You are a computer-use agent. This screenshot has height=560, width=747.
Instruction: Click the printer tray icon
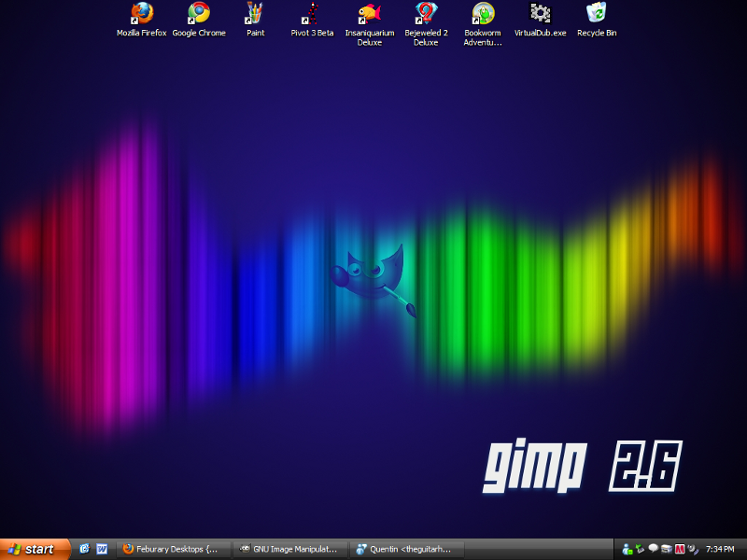(667, 549)
